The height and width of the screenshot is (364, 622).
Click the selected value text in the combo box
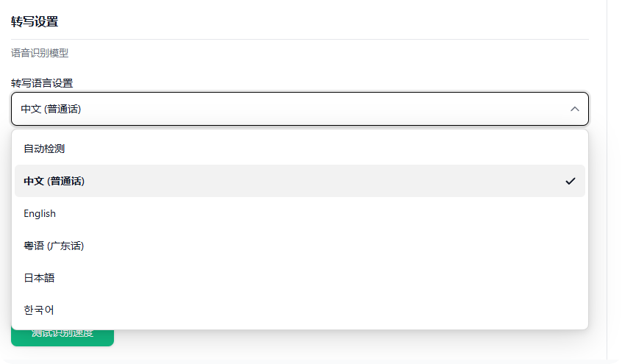(x=51, y=109)
